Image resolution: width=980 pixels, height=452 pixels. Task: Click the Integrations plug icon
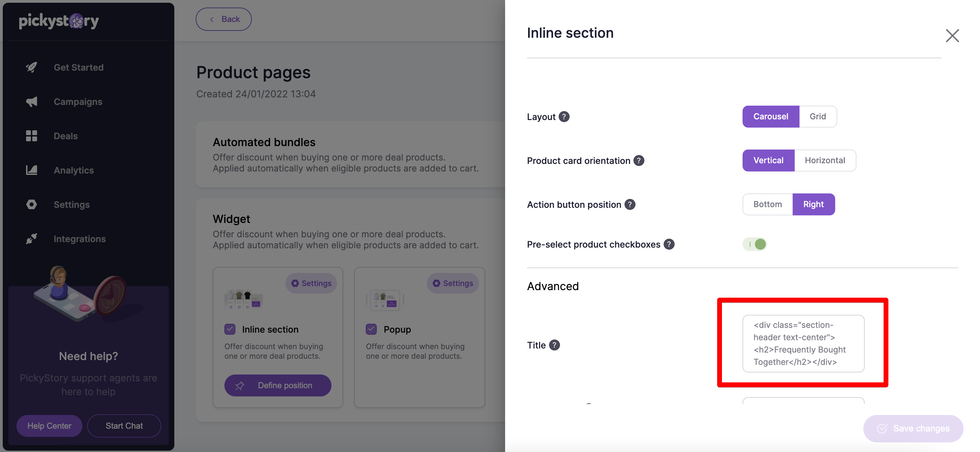coord(32,239)
